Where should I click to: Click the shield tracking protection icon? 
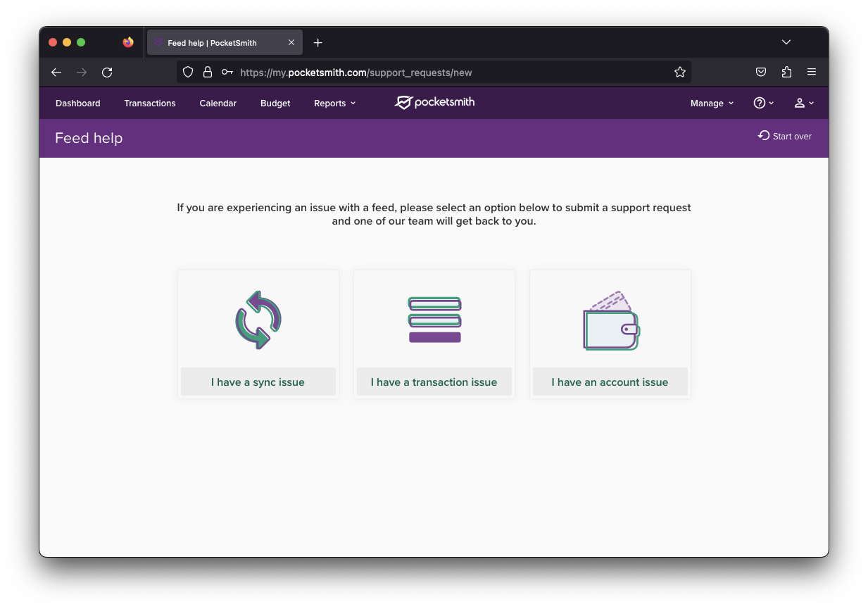coord(188,72)
